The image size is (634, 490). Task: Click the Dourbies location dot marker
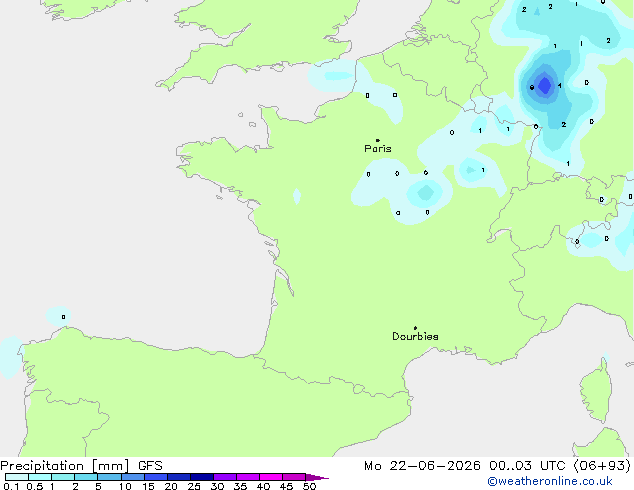coord(415,328)
